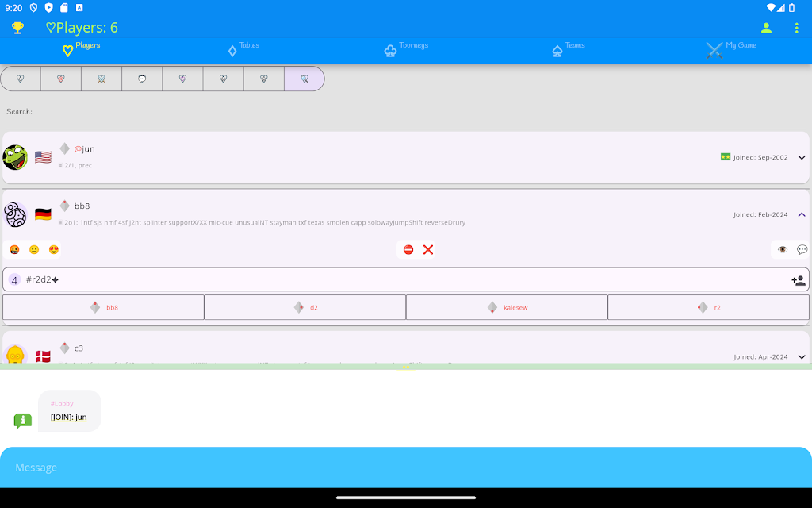Screen dimensions: 812x508
Task: Open the Tourneys tab
Action: coord(406,50)
